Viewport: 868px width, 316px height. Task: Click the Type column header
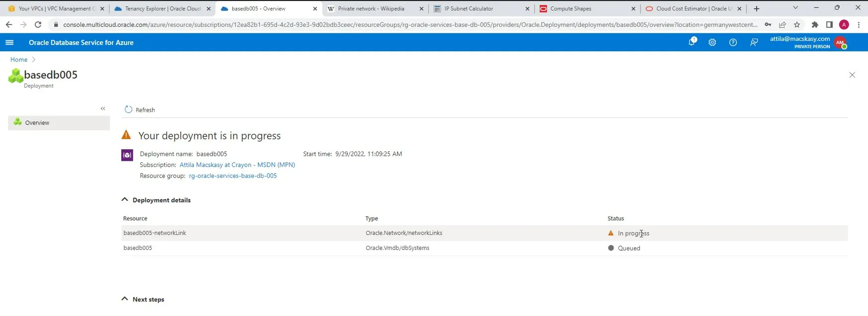(372, 218)
